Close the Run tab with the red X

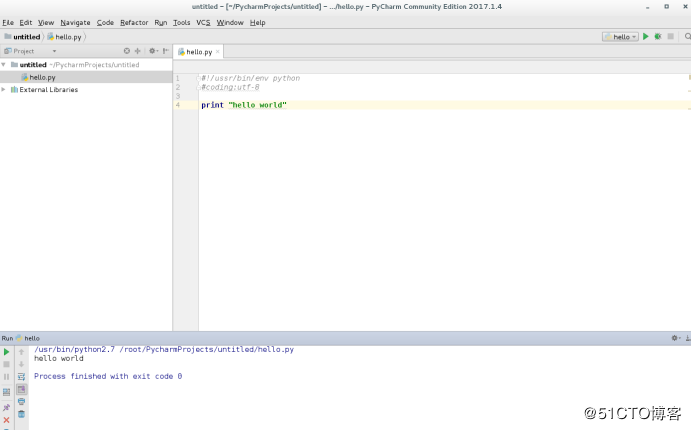[x=7, y=420]
